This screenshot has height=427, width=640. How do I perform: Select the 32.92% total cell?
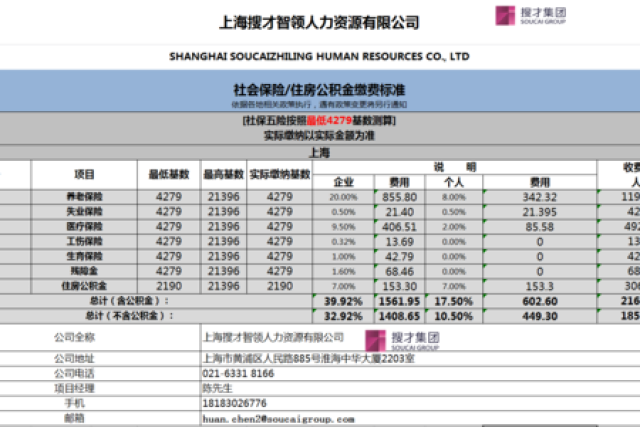tap(343, 316)
